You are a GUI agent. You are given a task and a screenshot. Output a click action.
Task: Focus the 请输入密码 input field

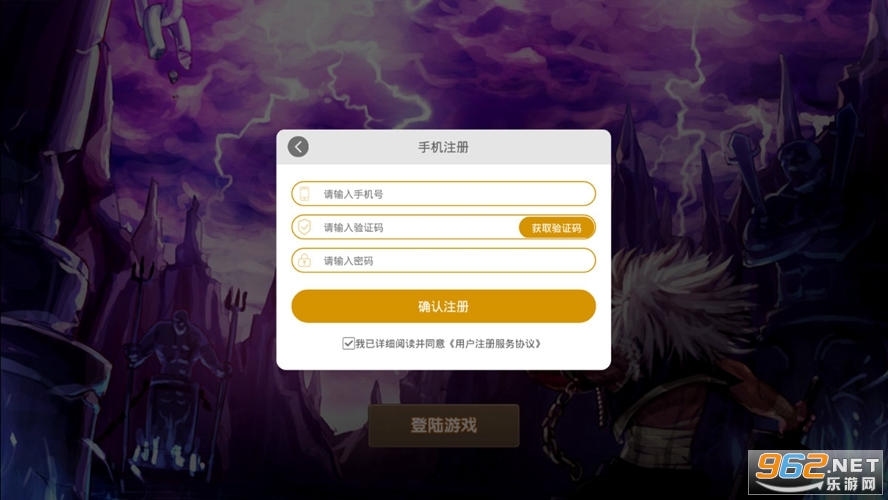pyautogui.click(x=443, y=260)
